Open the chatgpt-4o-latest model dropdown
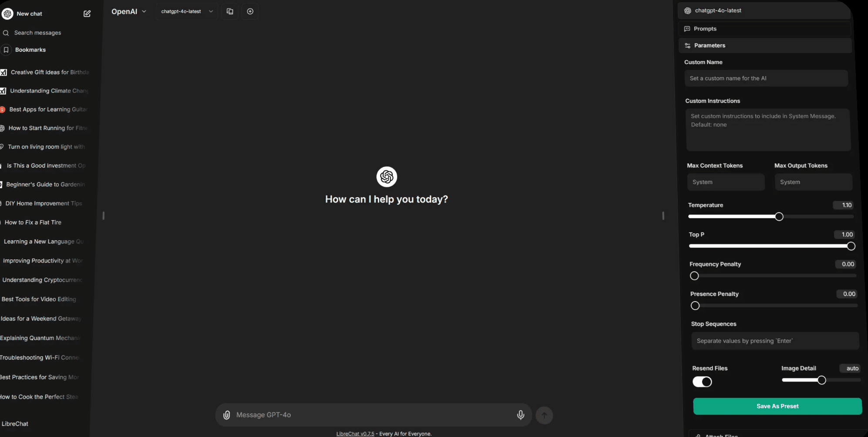This screenshot has width=868, height=437. pos(187,11)
